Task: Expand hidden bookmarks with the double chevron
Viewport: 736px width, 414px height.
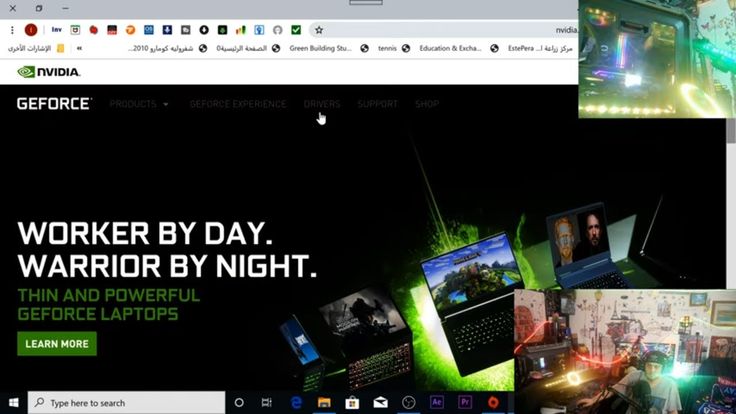Action: pyautogui.click(x=79, y=48)
